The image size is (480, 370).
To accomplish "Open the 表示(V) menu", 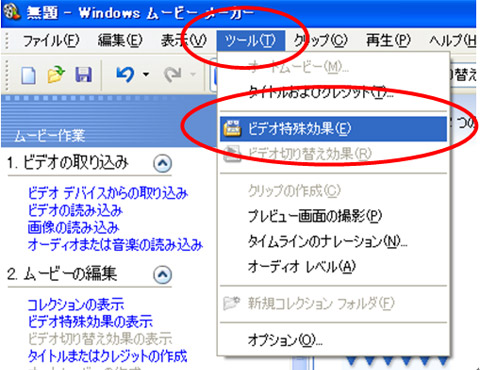I will point(184,41).
